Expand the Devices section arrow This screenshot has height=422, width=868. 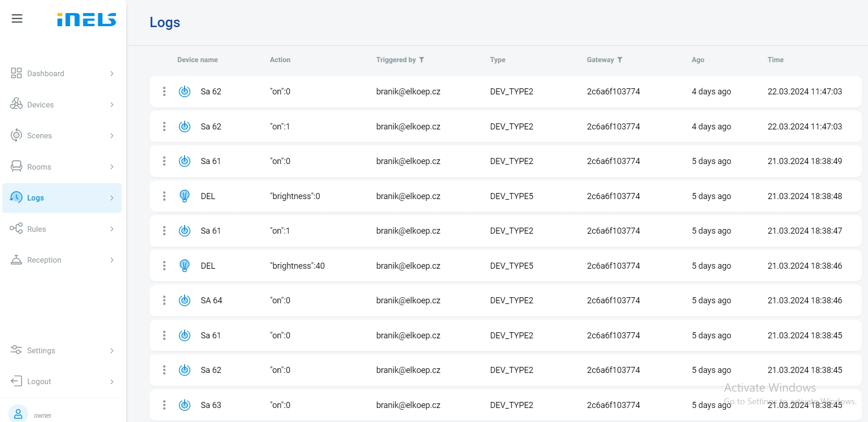pyautogui.click(x=112, y=105)
